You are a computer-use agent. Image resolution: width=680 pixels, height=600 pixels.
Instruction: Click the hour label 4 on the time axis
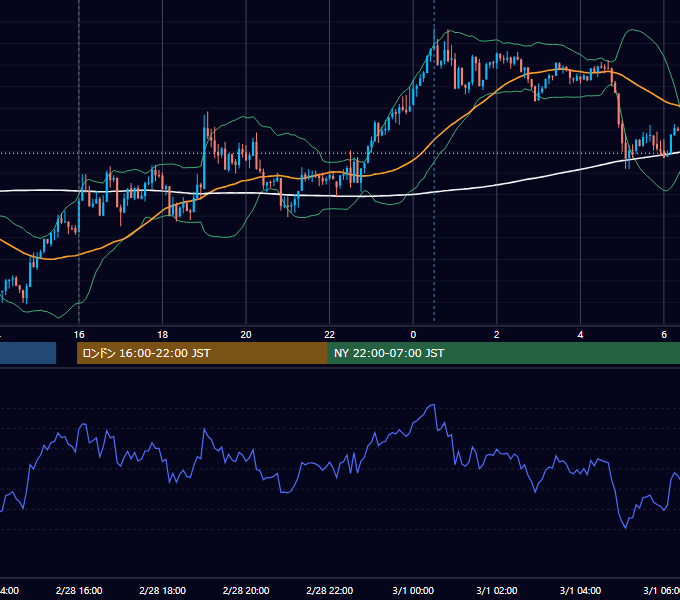tap(580, 335)
